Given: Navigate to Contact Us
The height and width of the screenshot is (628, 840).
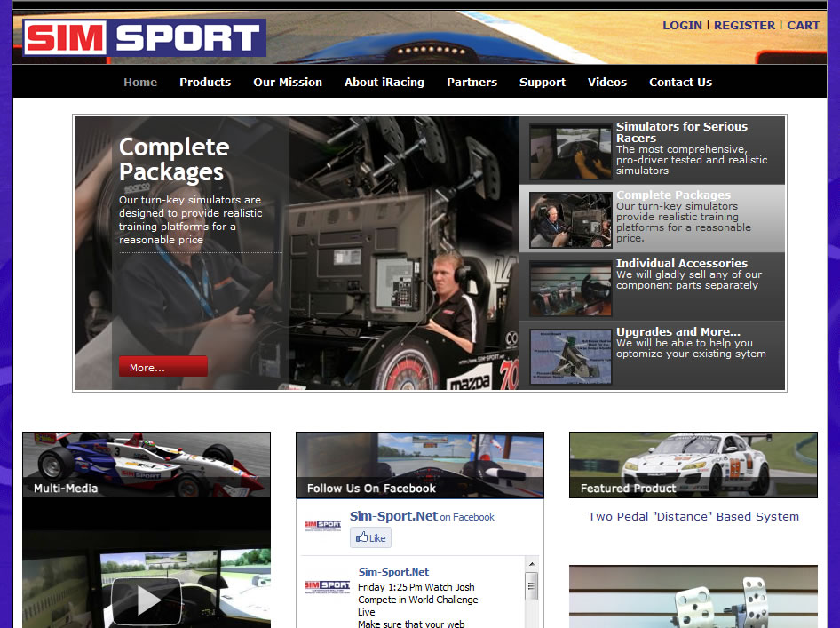Looking at the screenshot, I should click(680, 83).
